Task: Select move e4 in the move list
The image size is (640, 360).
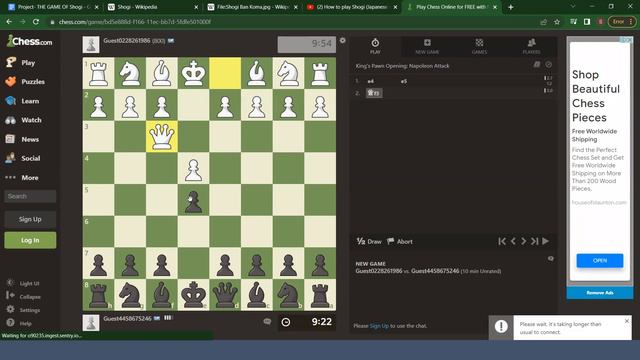Action: 371,81
